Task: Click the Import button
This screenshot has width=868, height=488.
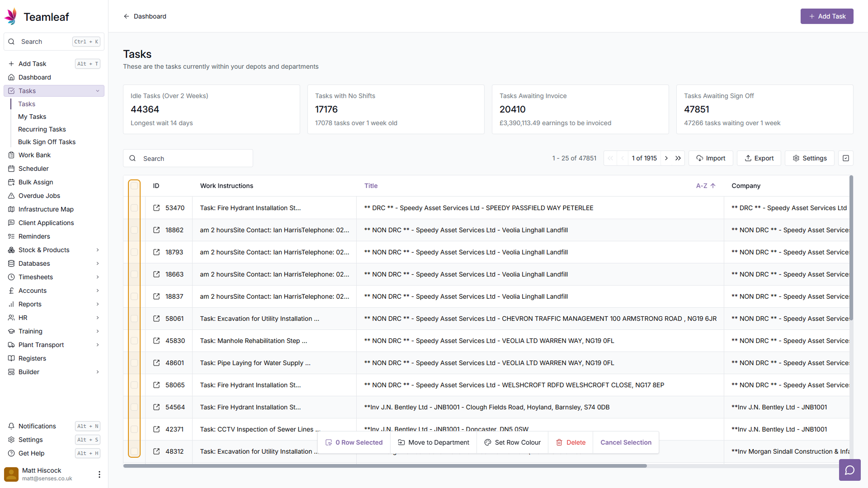Action: pos(711,158)
